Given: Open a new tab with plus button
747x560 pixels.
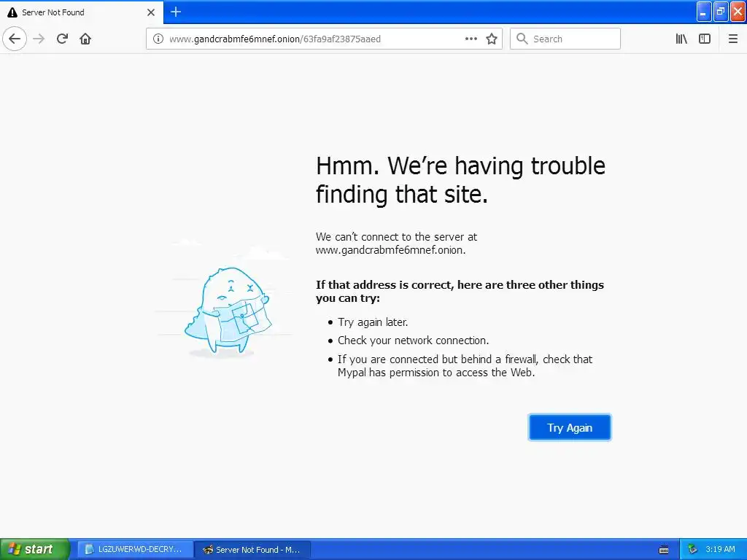Looking at the screenshot, I should point(176,12).
